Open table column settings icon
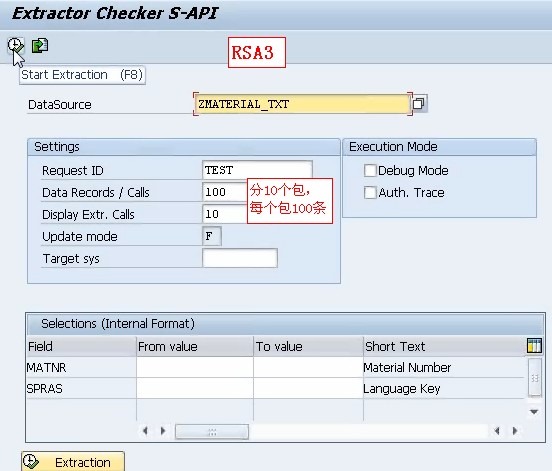552x471 pixels. (534, 345)
